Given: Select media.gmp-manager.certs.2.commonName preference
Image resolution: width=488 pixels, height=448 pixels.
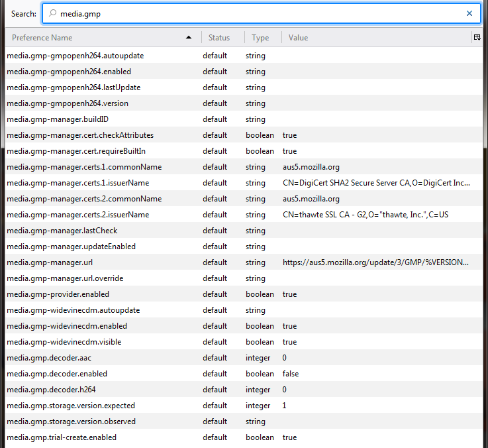Looking at the screenshot, I should 84,198.
